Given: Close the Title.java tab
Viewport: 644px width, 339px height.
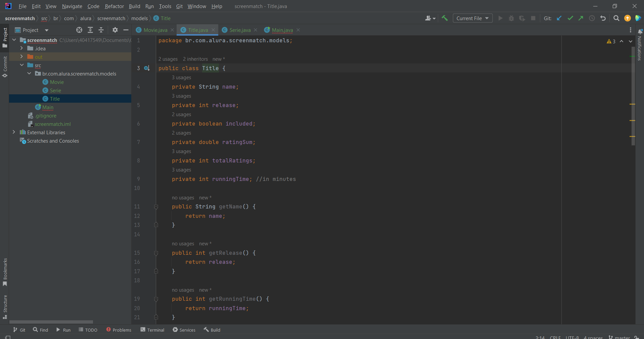Looking at the screenshot, I should click(x=213, y=30).
